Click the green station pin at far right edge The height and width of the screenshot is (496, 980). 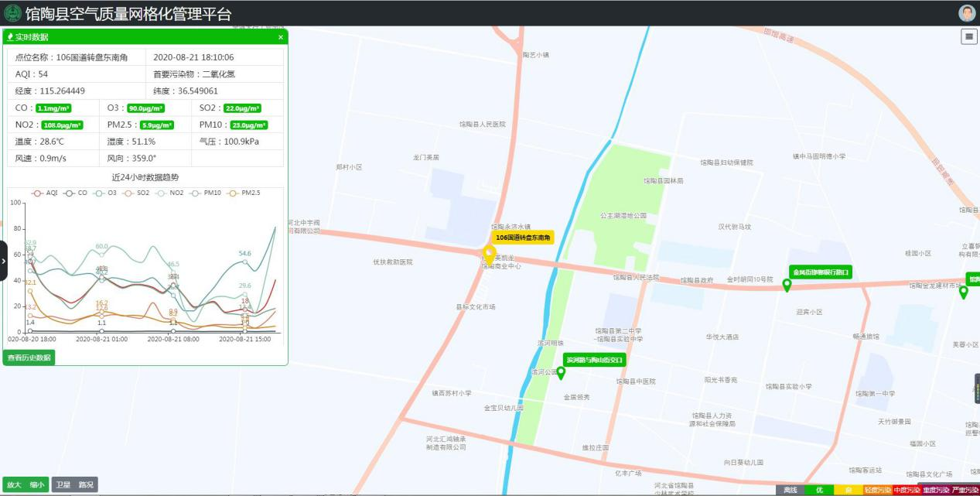click(x=964, y=292)
